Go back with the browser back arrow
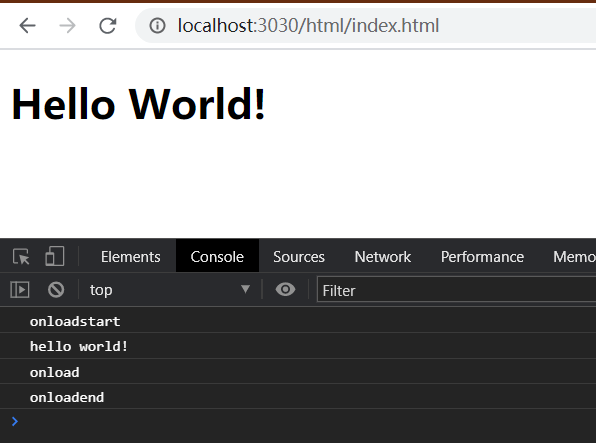This screenshot has width=596, height=443. [27, 26]
